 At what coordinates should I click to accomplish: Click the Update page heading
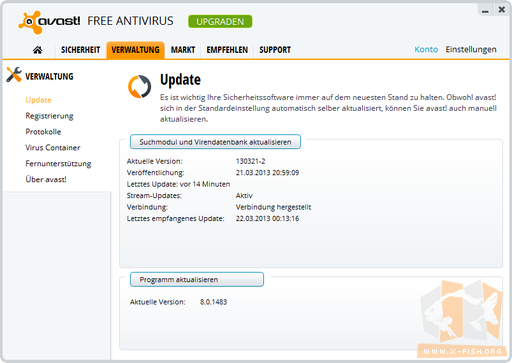point(180,80)
